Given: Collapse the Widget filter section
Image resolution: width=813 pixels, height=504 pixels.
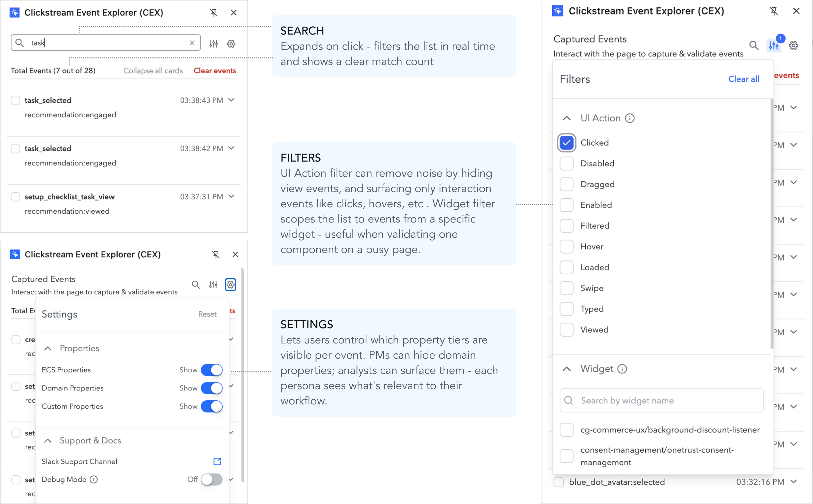Looking at the screenshot, I should coord(567,369).
